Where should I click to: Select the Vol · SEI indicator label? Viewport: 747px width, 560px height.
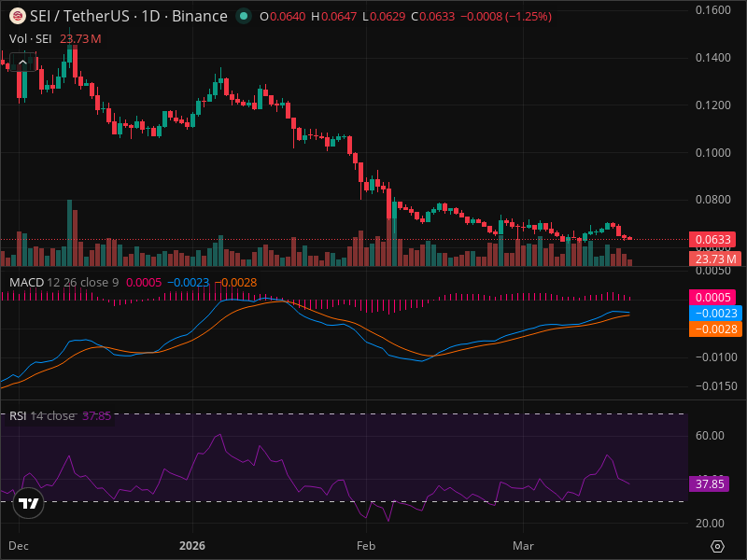tap(31, 38)
